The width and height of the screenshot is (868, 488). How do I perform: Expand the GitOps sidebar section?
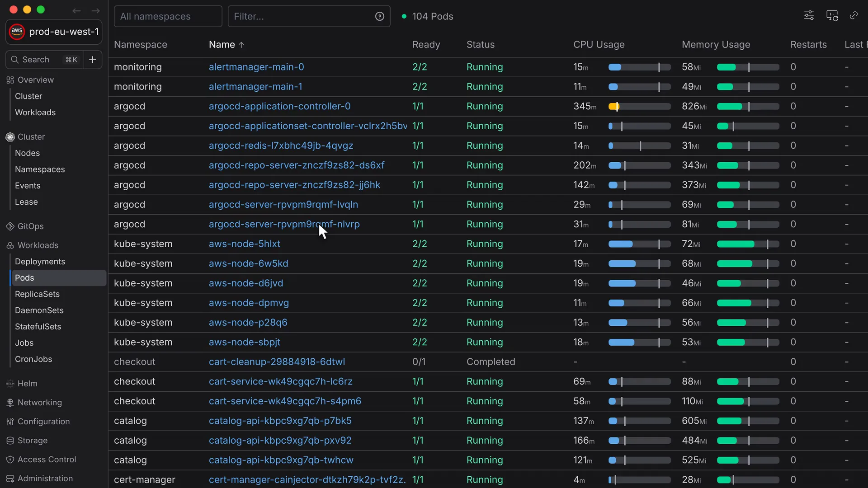pos(31,226)
